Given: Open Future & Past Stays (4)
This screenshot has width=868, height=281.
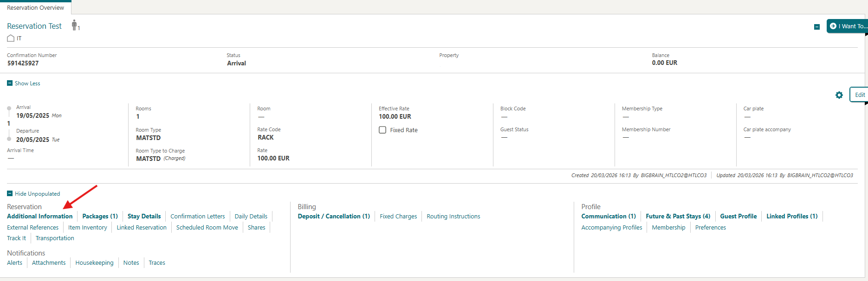Looking at the screenshot, I should (x=678, y=217).
